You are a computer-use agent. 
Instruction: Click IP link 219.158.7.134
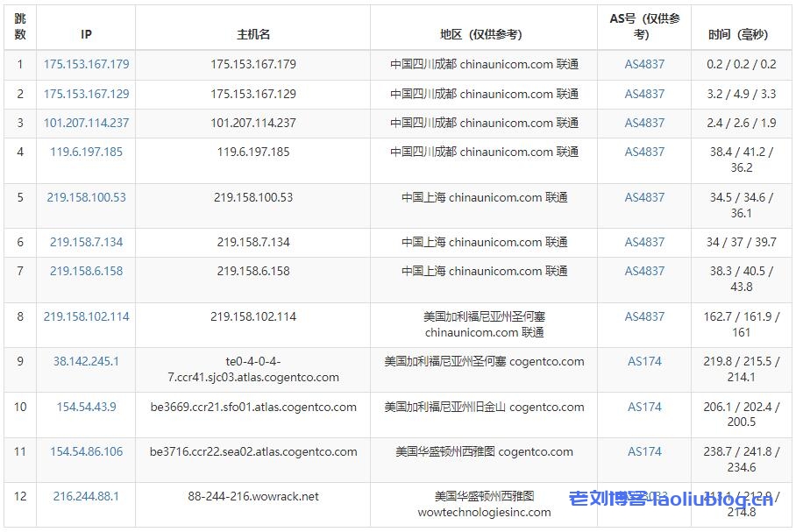86,242
